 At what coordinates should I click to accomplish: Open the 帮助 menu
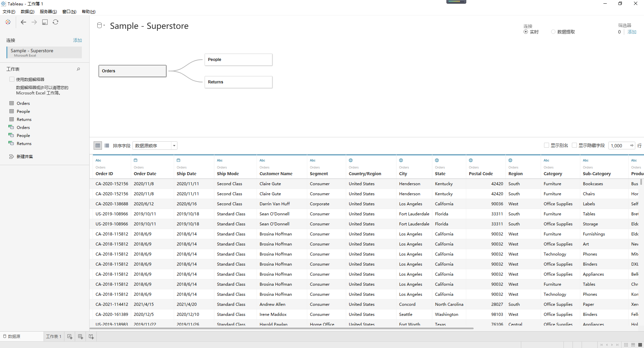click(89, 12)
